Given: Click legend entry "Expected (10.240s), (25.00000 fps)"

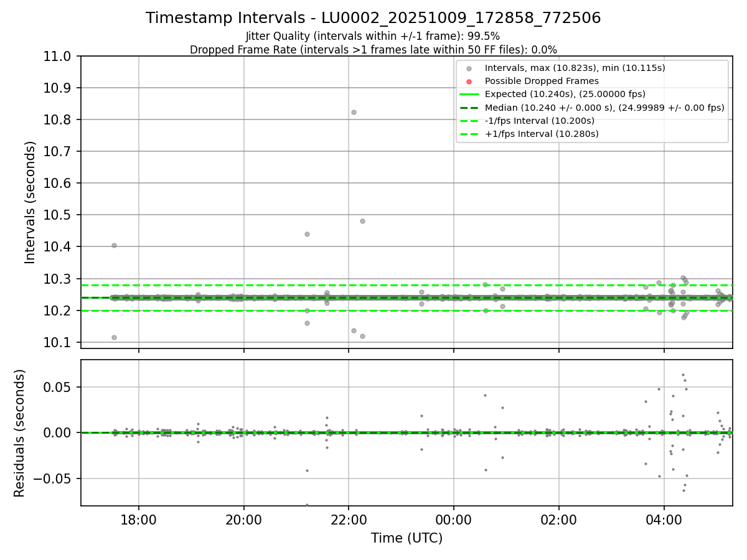Looking at the screenshot, I should pos(565,94).
